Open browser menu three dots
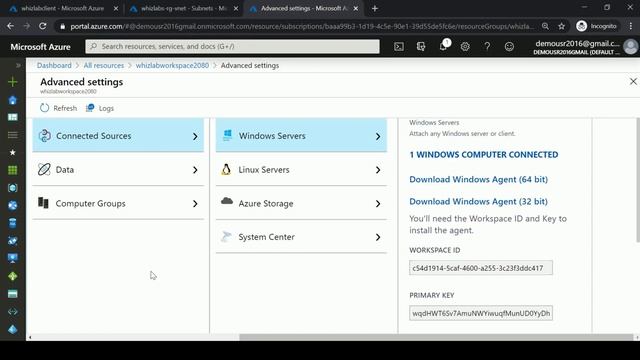Screen dimensions: 640x360 click(x=631, y=26)
